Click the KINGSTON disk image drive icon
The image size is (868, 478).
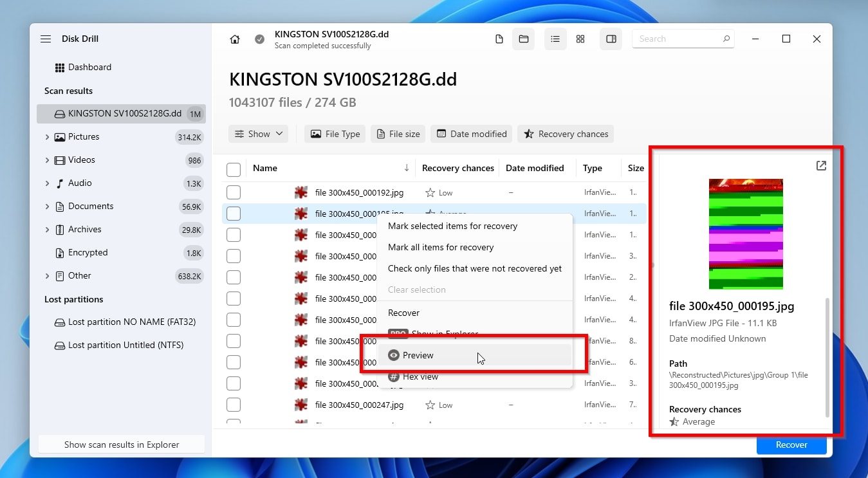(60, 114)
